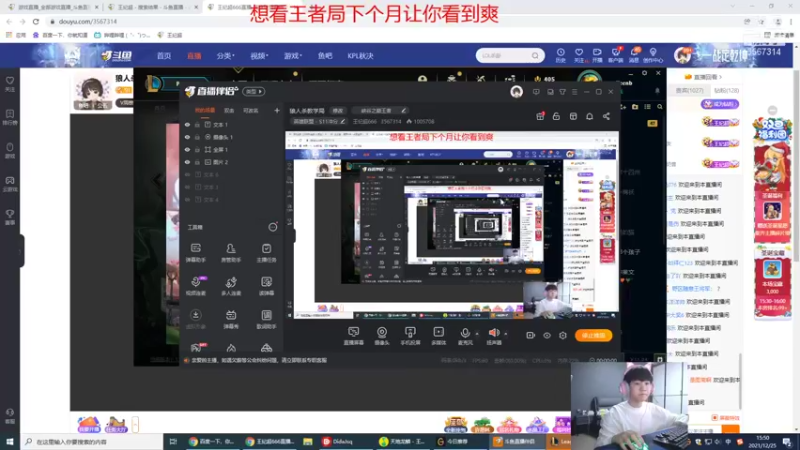The height and width of the screenshot is (450, 800).
Task: Click the orange 停止直播 button
Action: [x=593, y=335]
